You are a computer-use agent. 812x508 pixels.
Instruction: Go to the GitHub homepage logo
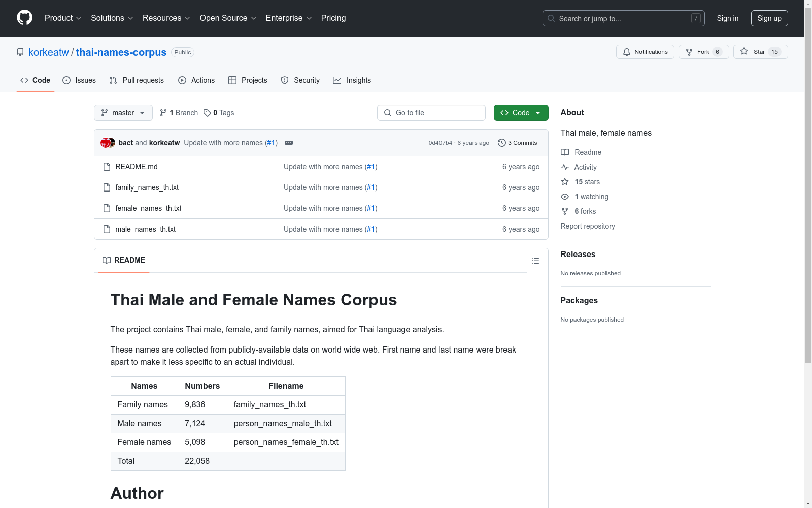[24, 18]
